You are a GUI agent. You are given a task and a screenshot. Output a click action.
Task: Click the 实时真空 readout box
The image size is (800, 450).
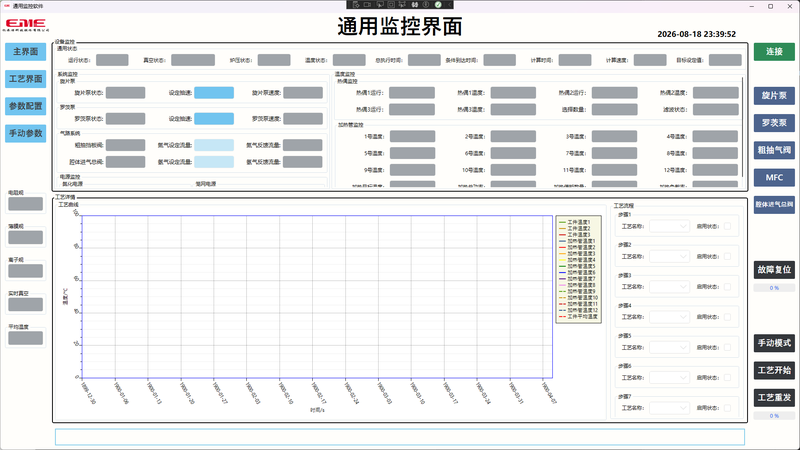tap(26, 305)
